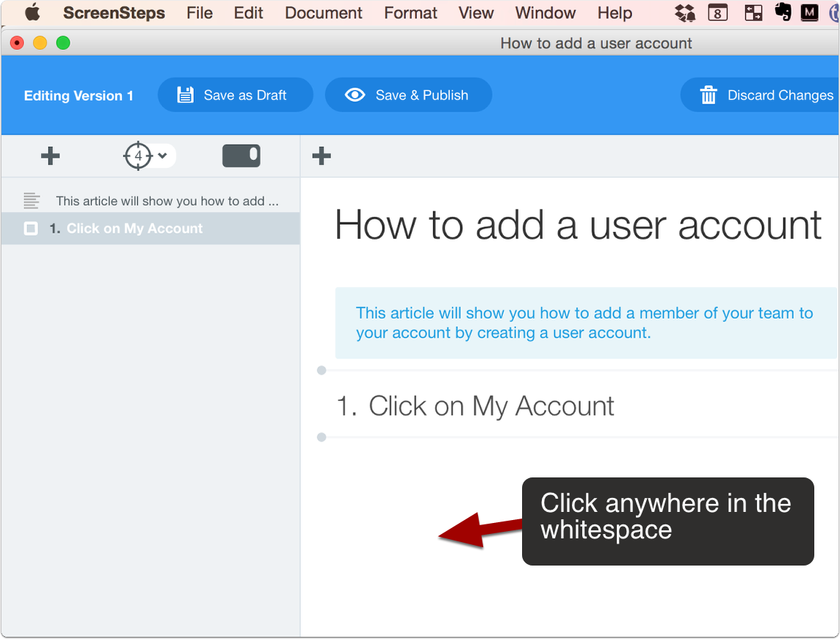840x639 pixels.
Task: Expand the capture delay dropdown chevron
Action: (x=162, y=156)
